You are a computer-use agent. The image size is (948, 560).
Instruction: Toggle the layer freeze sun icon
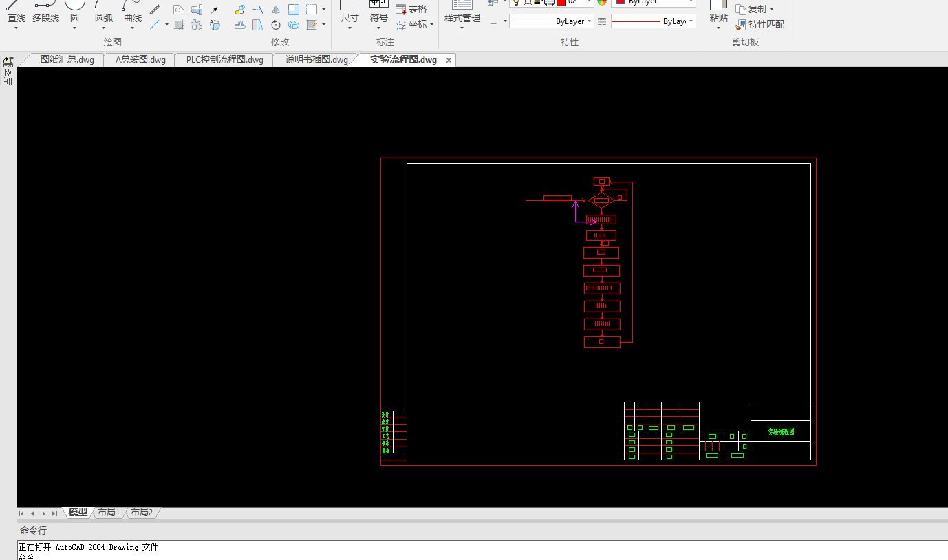(527, 3)
